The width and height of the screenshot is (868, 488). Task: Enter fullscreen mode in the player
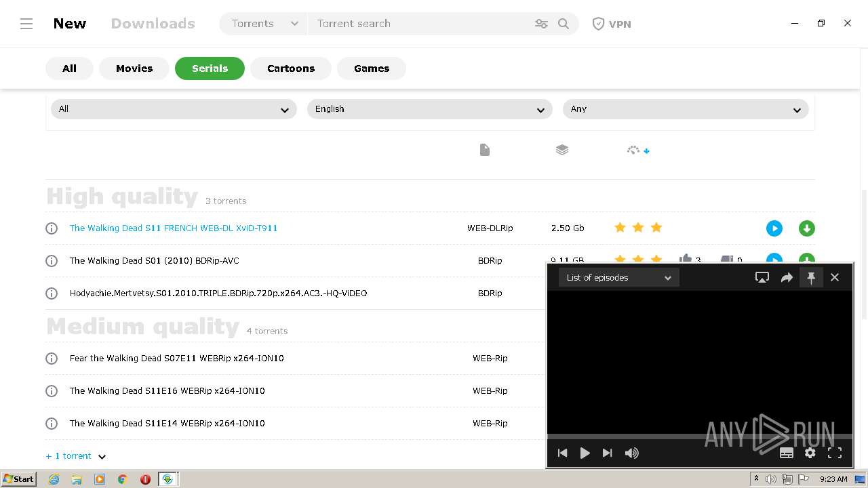pos(835,453)
